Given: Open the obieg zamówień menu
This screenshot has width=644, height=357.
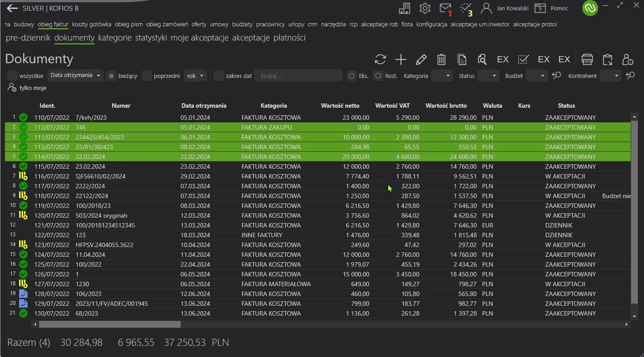Looking at the screenshot, I should coord(167,24).
